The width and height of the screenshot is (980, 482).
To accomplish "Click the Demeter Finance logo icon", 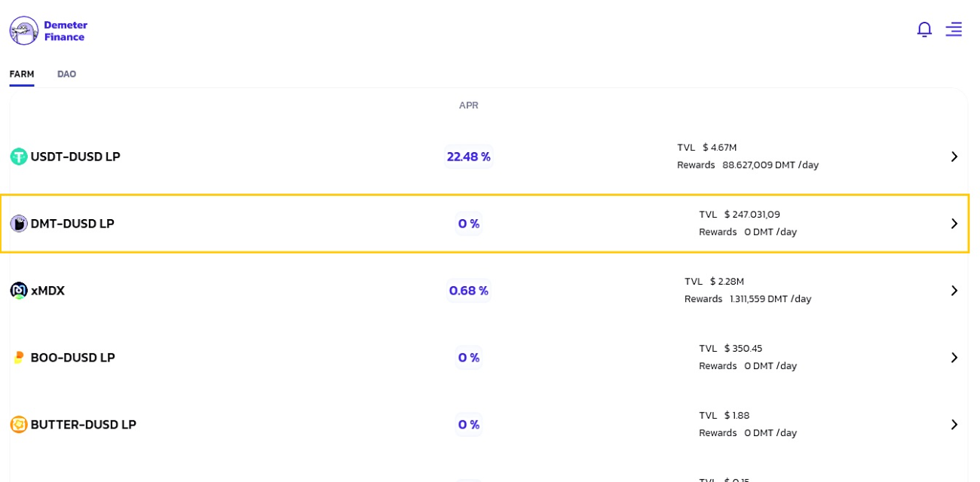I will (24, 31).
